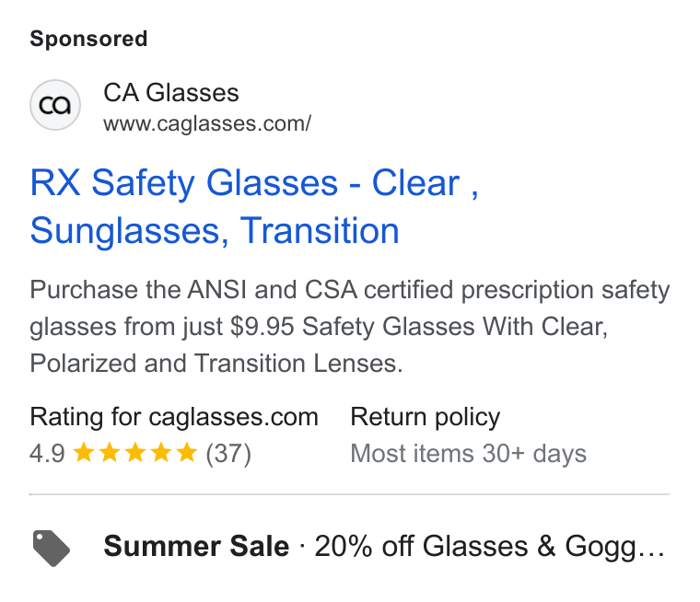Click the CA Glasses round logo icon
Viewport: 700px width, 602px height.
click(x=55, y=105)
